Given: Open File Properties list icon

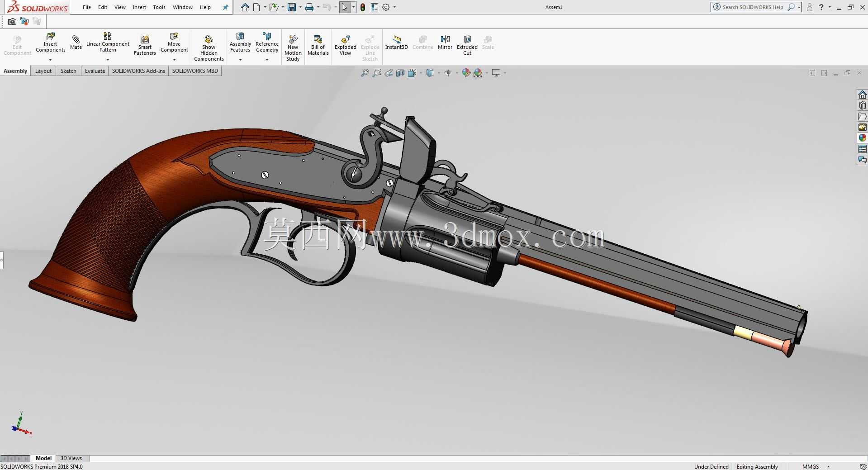Looking at the screenshot, I should tap(375, 7).
